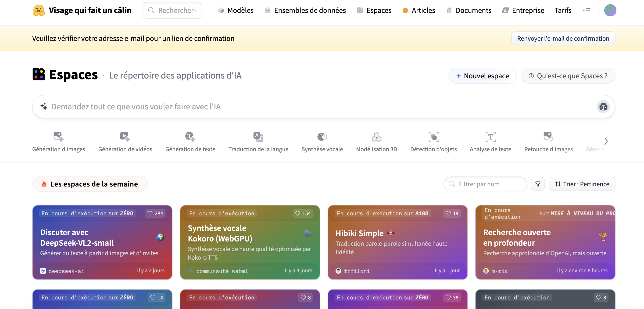Open Articles in the navigation bar
644x309 pixels.
pos(419,10)
